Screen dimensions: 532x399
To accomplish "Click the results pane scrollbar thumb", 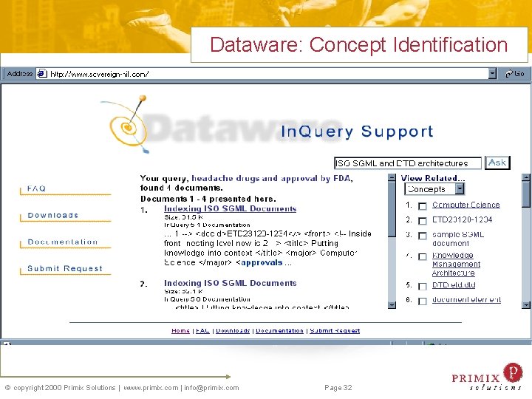I will coord(392,209).
